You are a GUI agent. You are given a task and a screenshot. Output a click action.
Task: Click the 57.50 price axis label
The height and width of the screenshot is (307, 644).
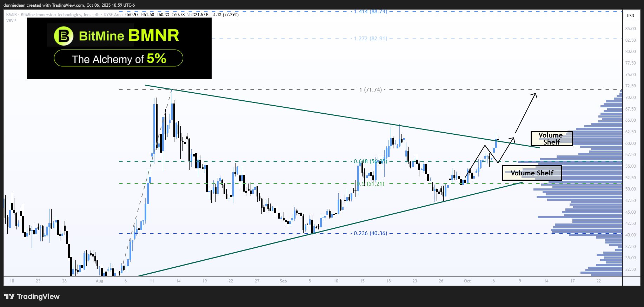pyautogui.click(x=631, y=155)
